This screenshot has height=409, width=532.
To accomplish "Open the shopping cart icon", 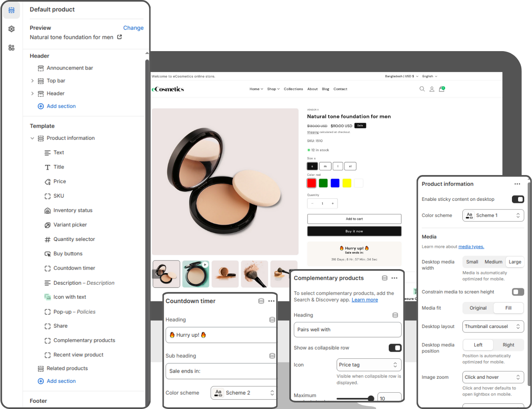I will 442,89.
